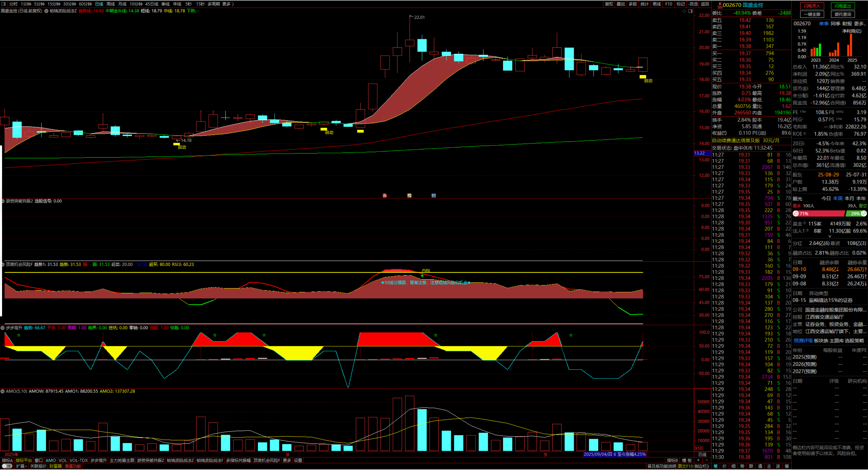The image size is (868, 470).
Task: Select the VOL-TDX indicator tab
Action: [x=78, y=461]
